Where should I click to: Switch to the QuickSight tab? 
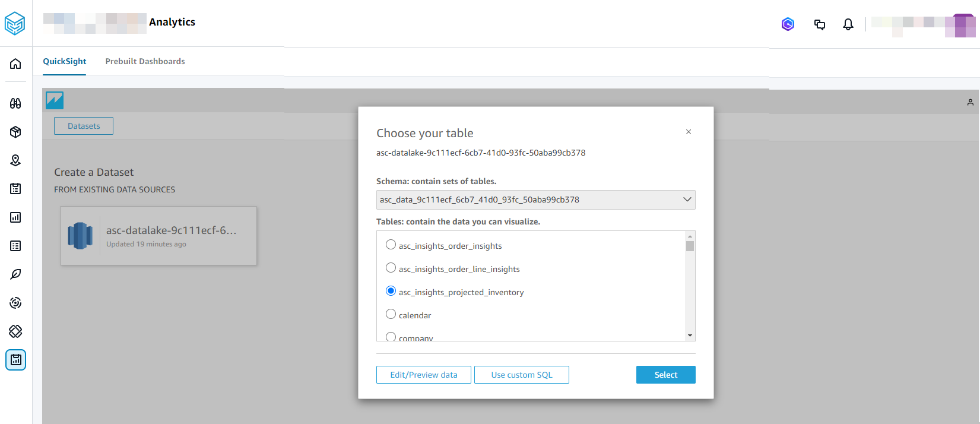tap(65, 61)
